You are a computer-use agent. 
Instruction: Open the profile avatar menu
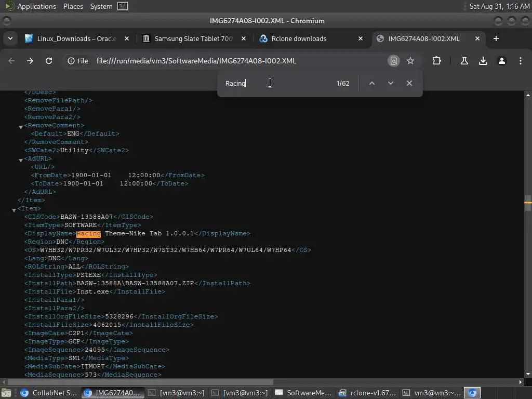[502, 61]
